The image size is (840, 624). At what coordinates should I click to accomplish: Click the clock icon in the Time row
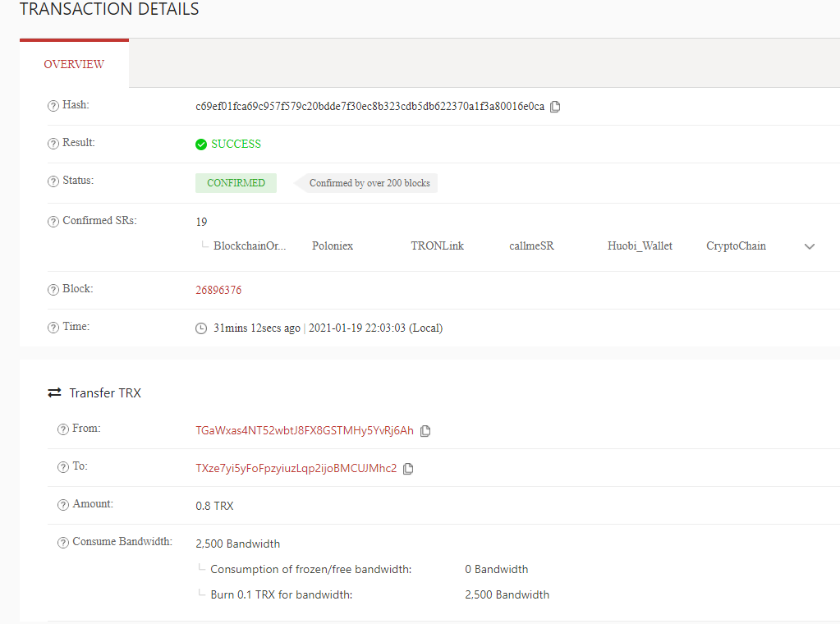[201, 328]
